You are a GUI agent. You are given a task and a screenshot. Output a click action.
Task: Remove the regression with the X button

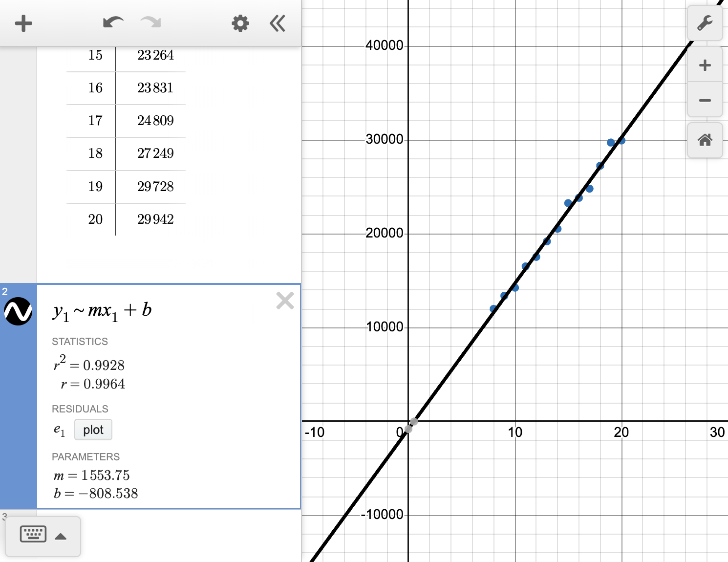tap(285, 301)
